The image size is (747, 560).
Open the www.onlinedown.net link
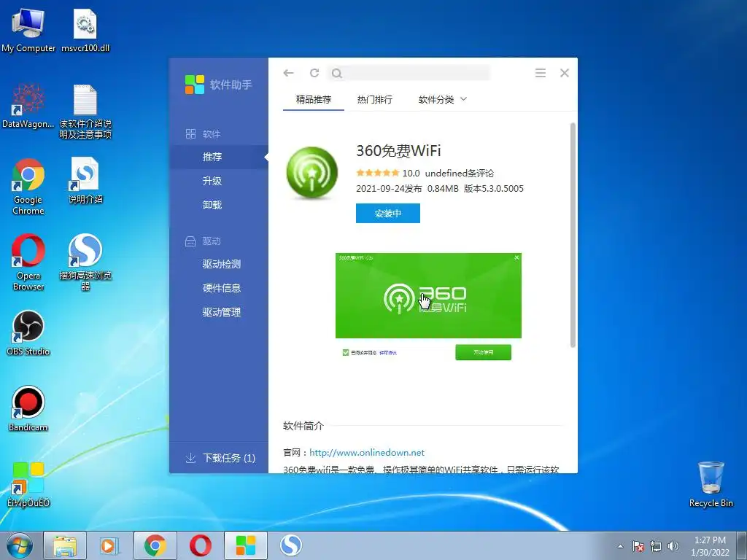tap(367, 452)
